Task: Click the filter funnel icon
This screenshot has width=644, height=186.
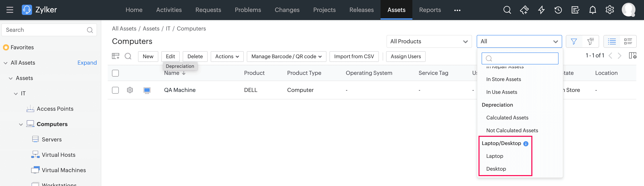Action: (x=574, y=41)
